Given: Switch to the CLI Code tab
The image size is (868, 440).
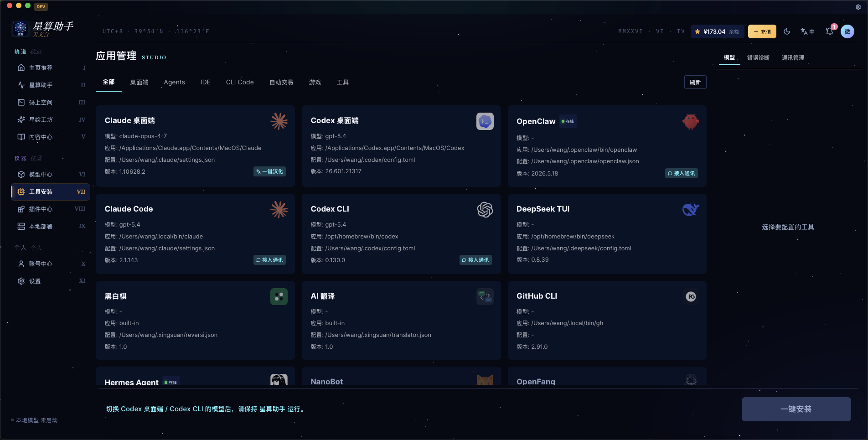Looking at the screenshot, I should click(x=240, y=82).
